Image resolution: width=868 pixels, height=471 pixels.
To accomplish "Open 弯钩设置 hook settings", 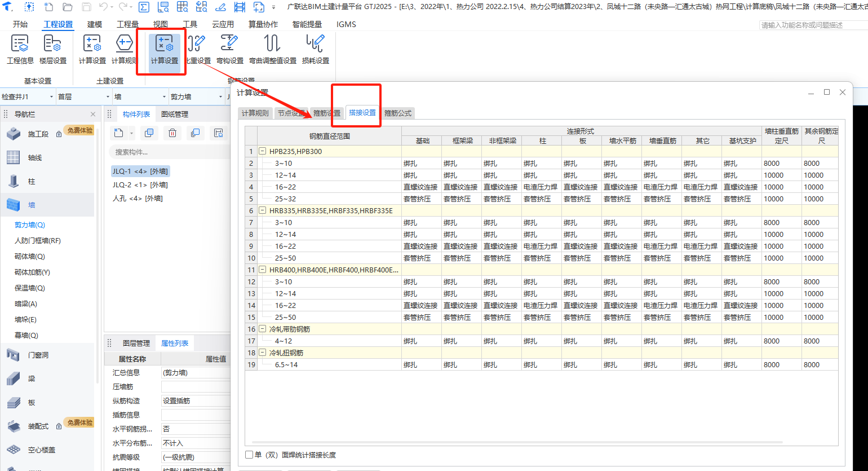I will 230,50.
